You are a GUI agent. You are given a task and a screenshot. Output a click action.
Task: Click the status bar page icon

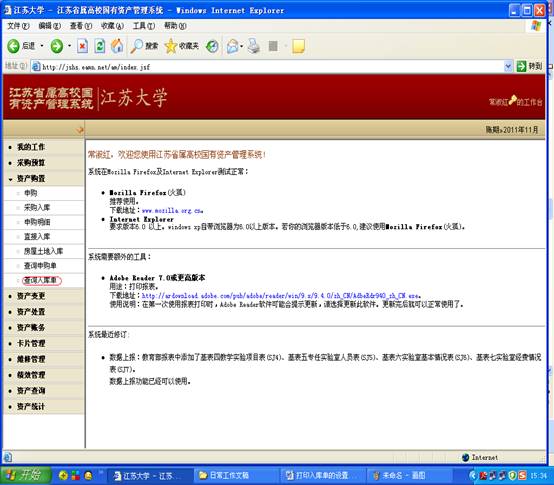point(8,457)
